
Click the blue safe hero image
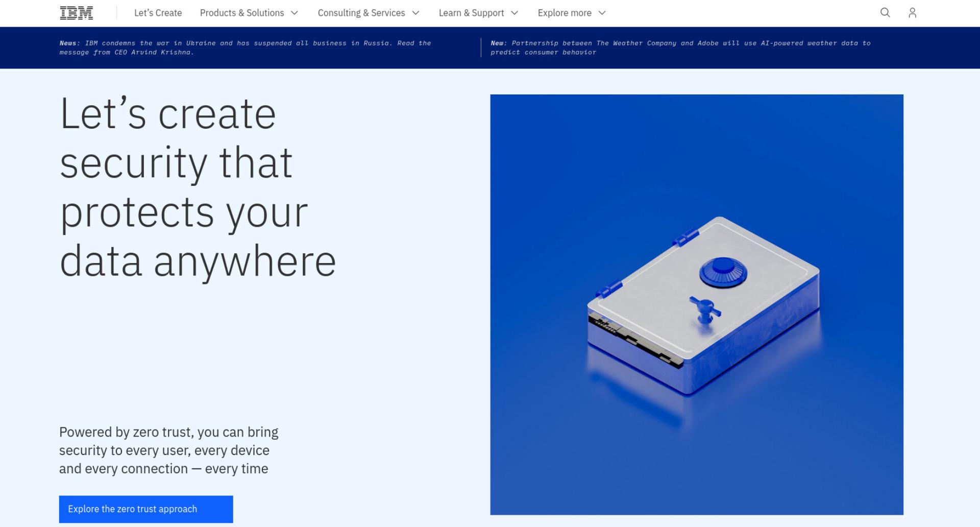click(x=697, y=304)
